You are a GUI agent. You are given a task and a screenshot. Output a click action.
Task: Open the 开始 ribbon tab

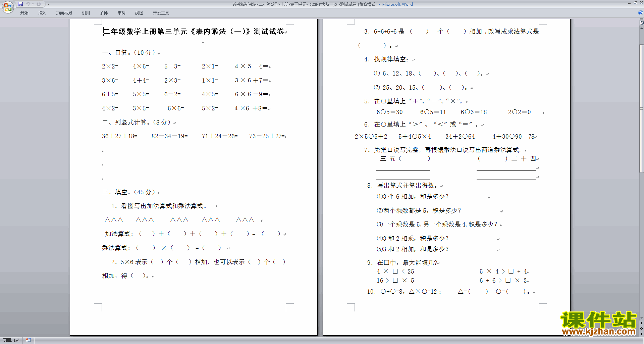(x=24, y=13)
